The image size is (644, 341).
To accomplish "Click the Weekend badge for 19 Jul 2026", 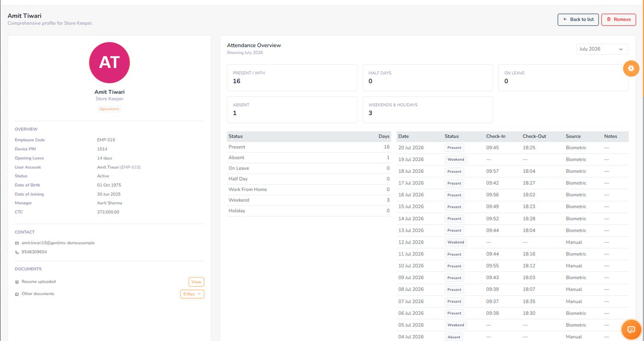I will [x=456, y=159].
